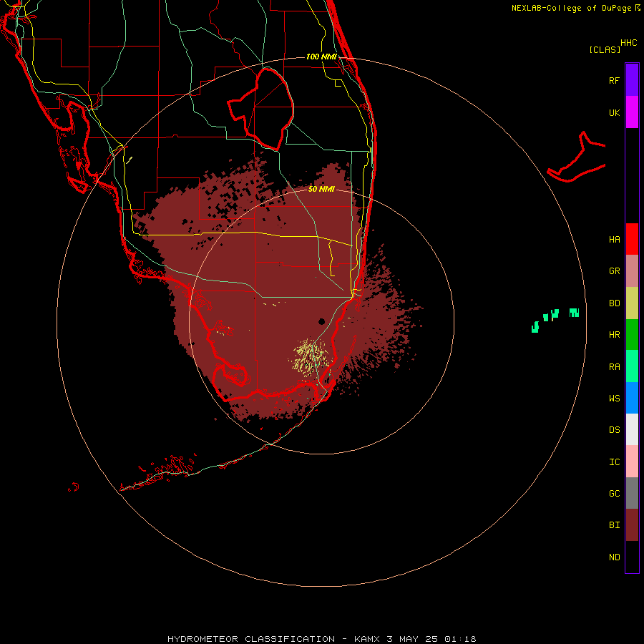Click the IC pink legend swatch
Screen dimensions: 644x644
(x=632, y=462)
